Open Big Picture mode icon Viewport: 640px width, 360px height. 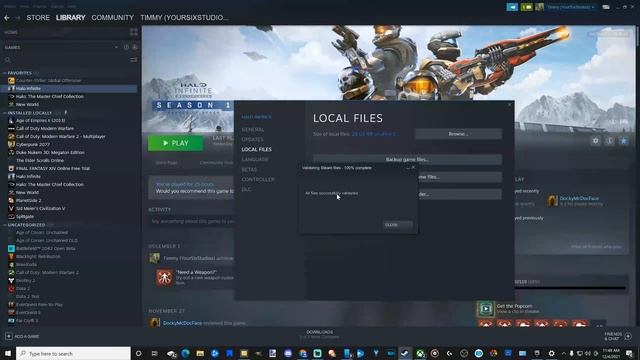coord(606,7)
